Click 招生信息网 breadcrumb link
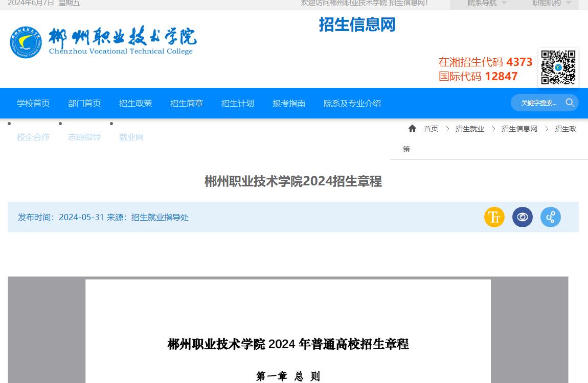Viewport: 588px width, 383px height. coord(519,129)
